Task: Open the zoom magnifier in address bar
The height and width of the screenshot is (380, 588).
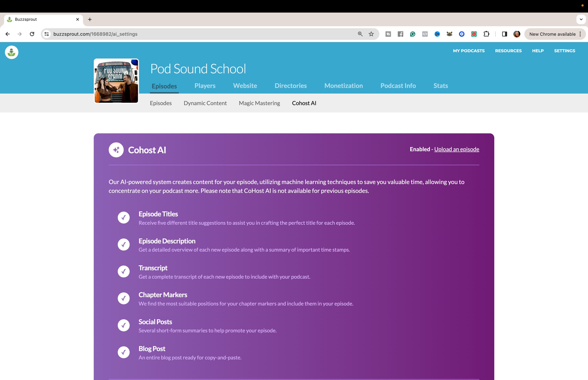Action: [x=360, y=34]
